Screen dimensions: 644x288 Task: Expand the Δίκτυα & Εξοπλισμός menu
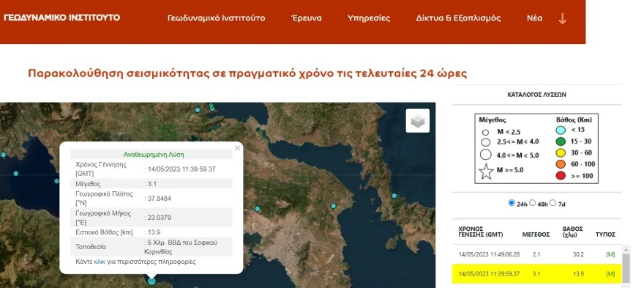(458, 18)
